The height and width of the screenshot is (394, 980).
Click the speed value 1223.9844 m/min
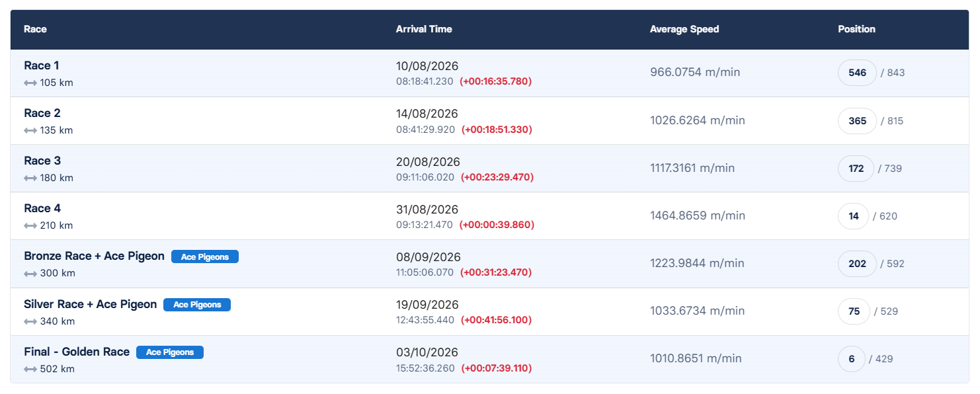pos(697,263)
